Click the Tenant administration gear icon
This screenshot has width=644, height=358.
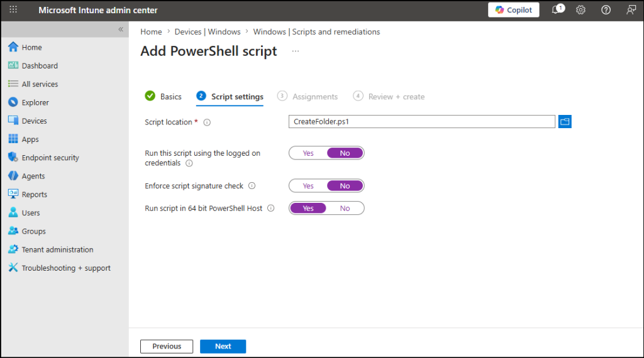point(13,249)
